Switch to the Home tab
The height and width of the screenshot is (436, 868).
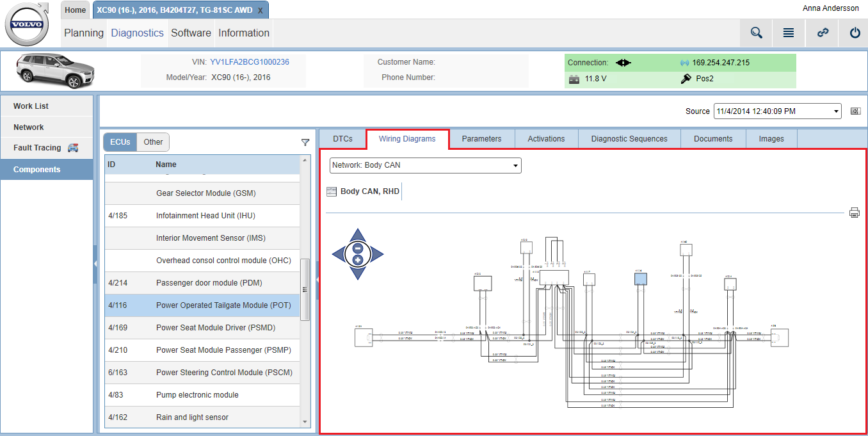coord(76,10)
